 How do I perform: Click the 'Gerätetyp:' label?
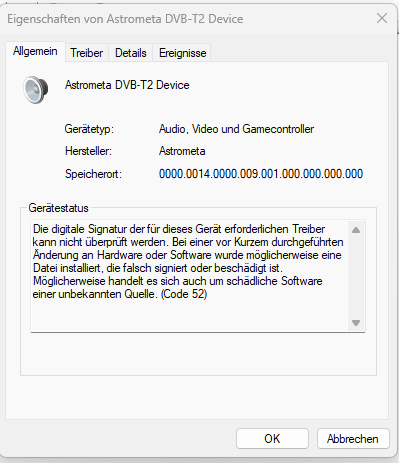coord(89,129)
